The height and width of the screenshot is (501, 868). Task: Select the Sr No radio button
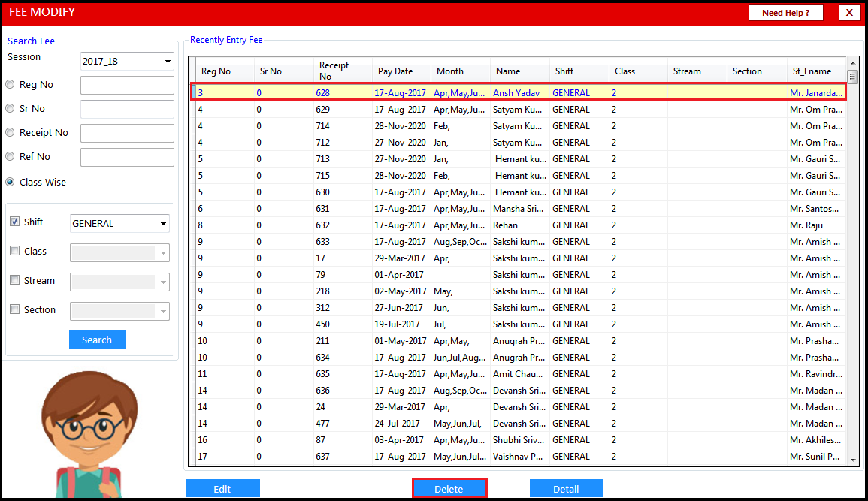point(10,109)
